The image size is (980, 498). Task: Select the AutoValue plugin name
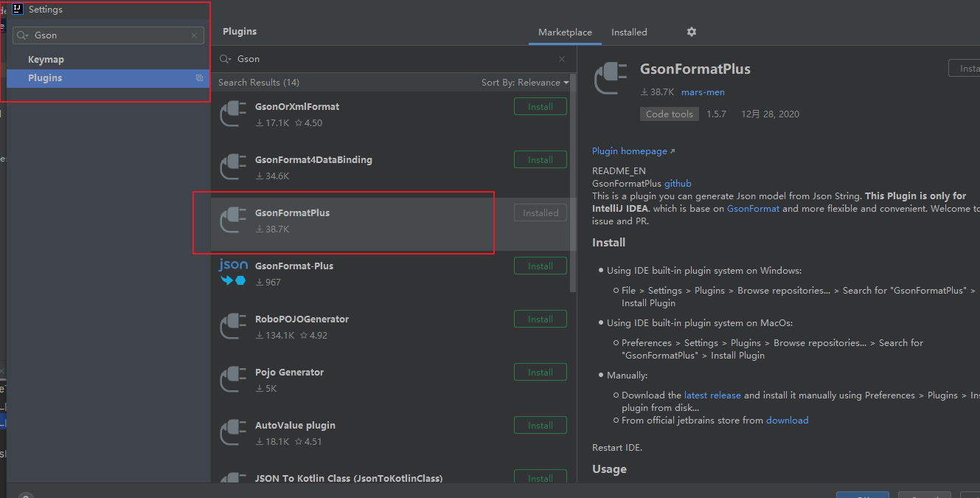coord(295,426)
